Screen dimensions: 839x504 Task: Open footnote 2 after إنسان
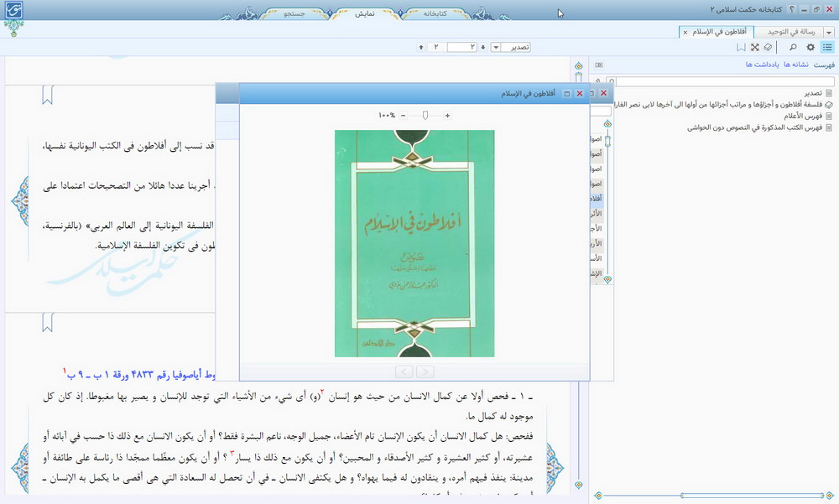click(322, 392)
